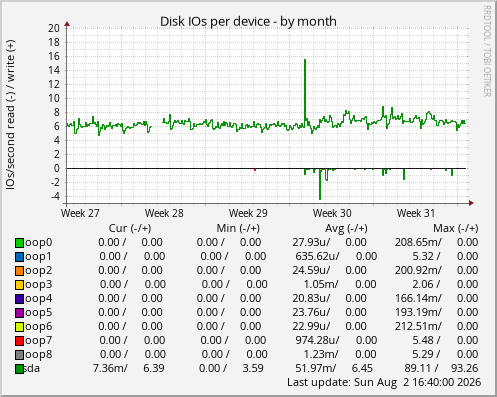Click the yellow oop3 legend swatch

pyautogui.click(x=19, y=285)
